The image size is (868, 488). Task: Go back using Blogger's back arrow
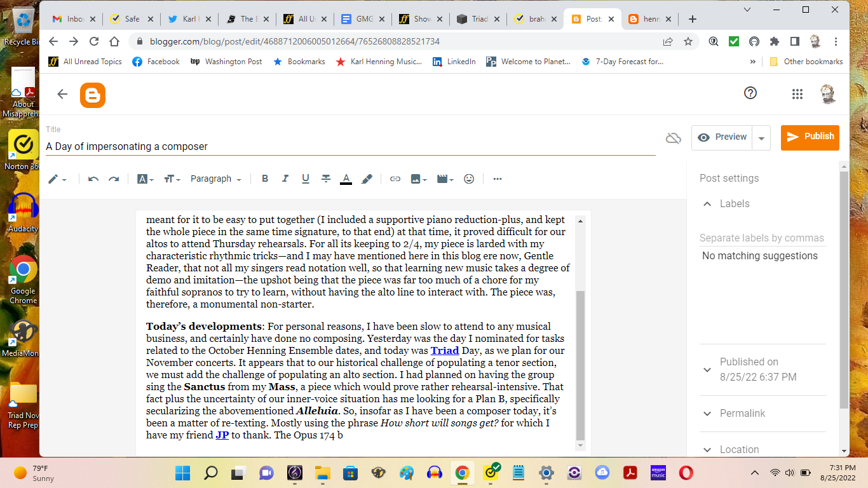coord(62,95)
